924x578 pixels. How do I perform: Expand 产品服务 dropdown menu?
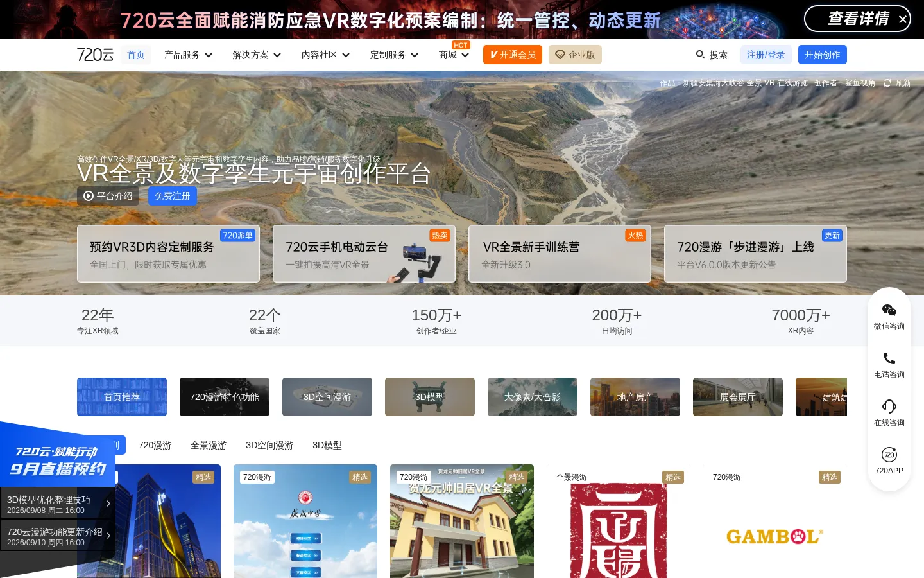188,55
